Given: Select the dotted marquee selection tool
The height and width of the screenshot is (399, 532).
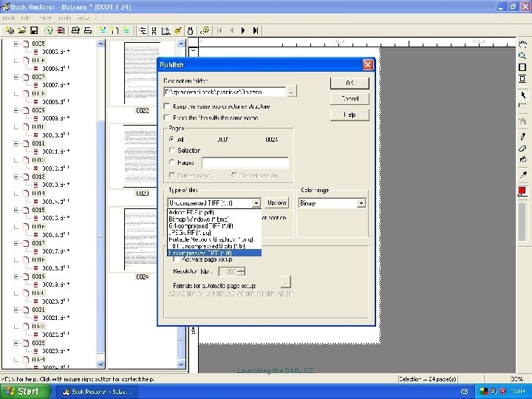Looking at the screenshot, I should coord(522,106).
